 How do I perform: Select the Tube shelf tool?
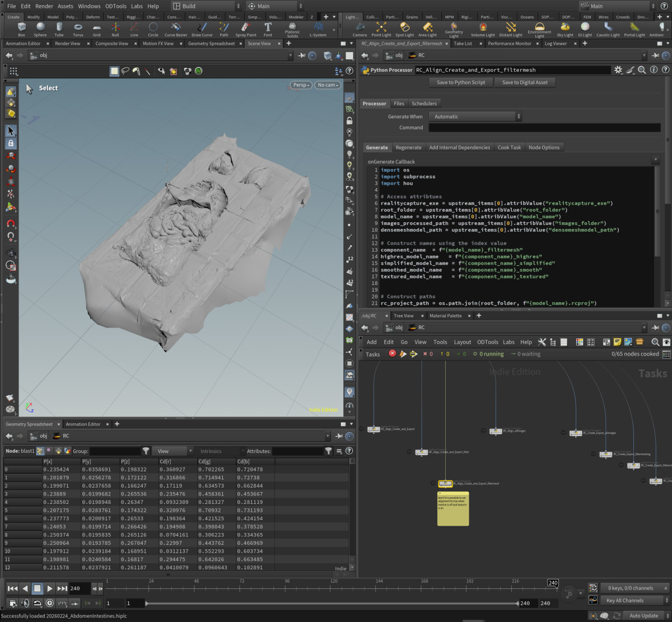coord(59,29)
